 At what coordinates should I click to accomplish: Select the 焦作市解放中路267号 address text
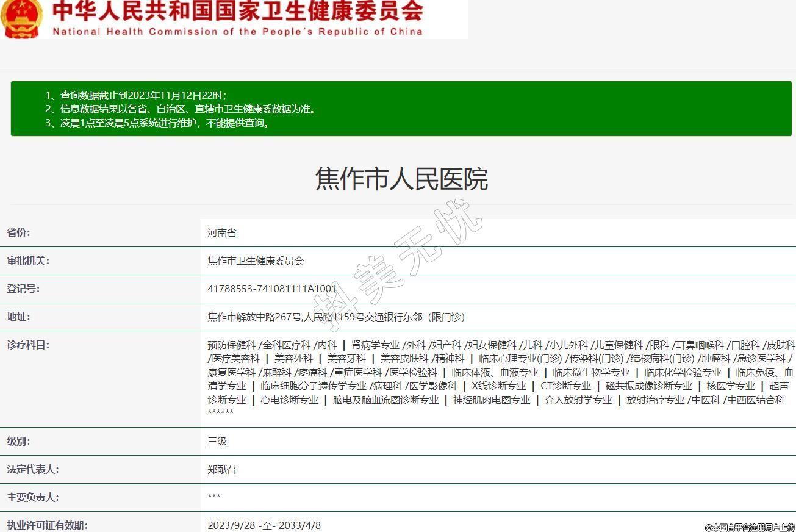(335, 317)
